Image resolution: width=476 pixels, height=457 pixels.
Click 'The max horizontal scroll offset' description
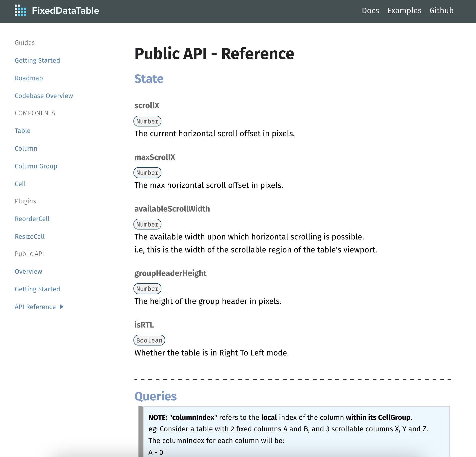(x=209, y=185)
